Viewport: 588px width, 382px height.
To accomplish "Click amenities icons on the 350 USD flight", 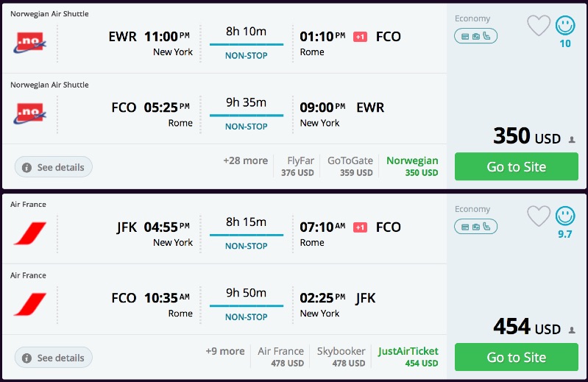I will click(x=475, y=35).
